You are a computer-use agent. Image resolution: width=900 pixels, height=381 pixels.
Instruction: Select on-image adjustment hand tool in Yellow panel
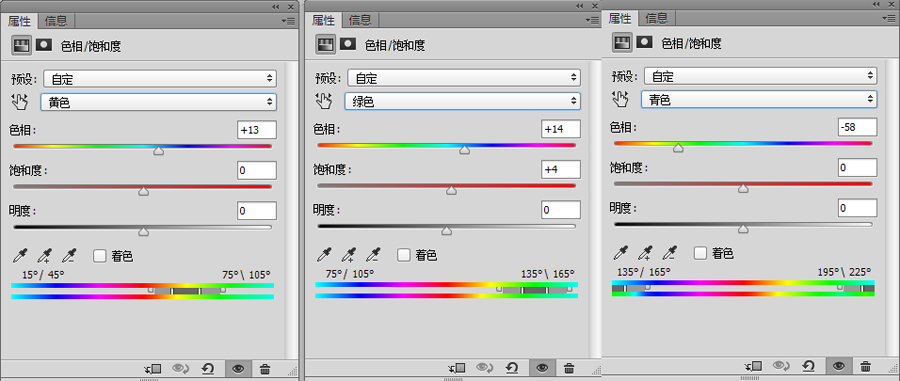20,102
